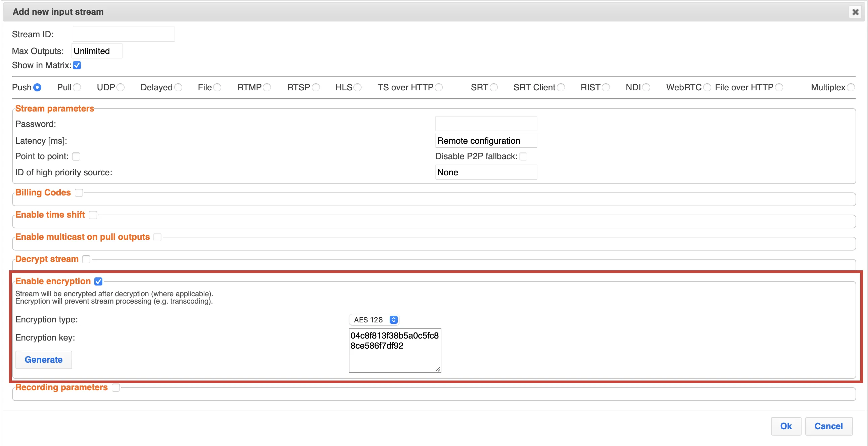Open ID of high priority source dropdown
The image size is (868, 446).
point(486,172)
